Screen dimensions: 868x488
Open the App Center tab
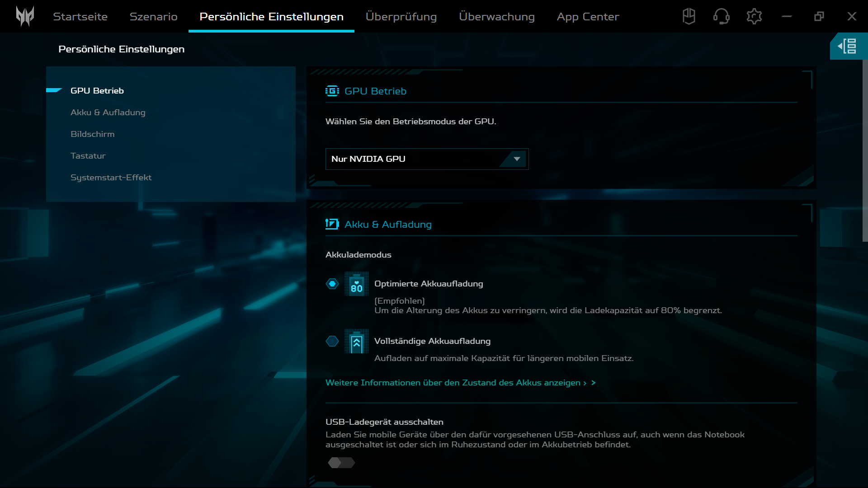[588, 16]
